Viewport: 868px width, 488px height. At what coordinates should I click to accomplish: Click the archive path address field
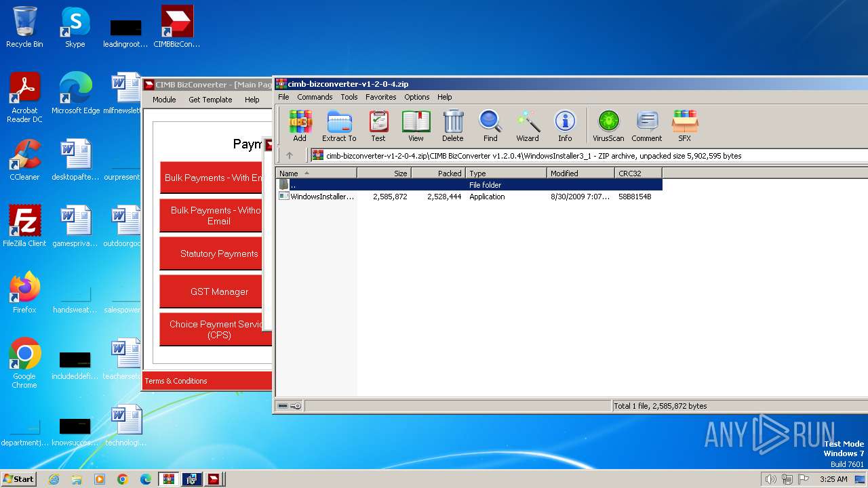[x=589, y=155]
